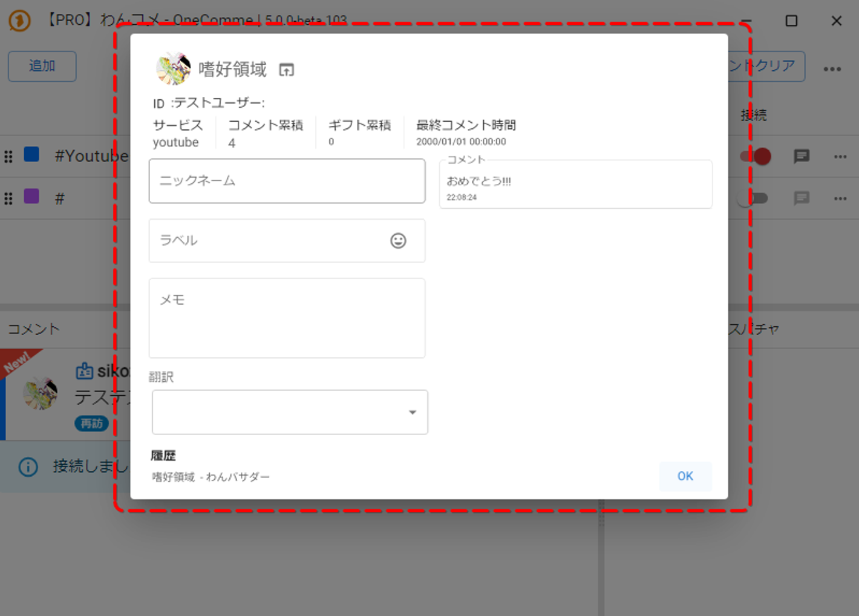The width and height of the screenshot is (859, 616).
Task: Grab the drag handle of the #Youtube row
Action: [x=8, y=157]
